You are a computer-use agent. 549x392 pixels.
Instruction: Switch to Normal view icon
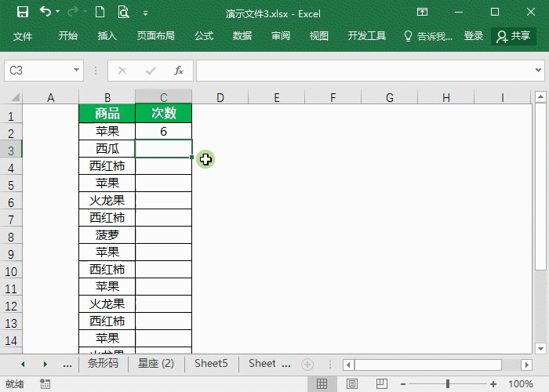click(x=322, y=384)
